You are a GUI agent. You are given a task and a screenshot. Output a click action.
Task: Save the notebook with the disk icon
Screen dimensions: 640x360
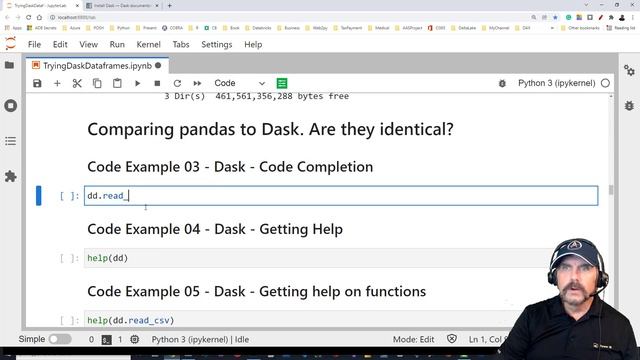coord(37,83)
